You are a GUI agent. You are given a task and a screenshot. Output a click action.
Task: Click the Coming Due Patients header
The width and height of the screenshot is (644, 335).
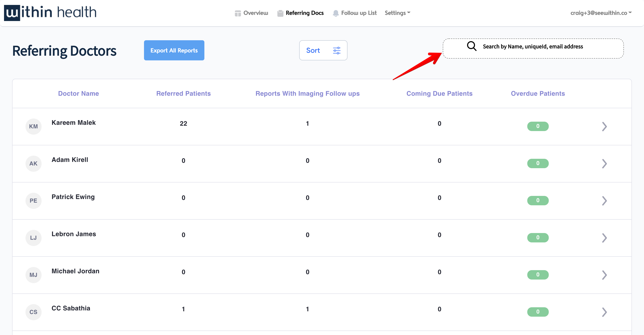pyautogui.click(x=439, y=93)
